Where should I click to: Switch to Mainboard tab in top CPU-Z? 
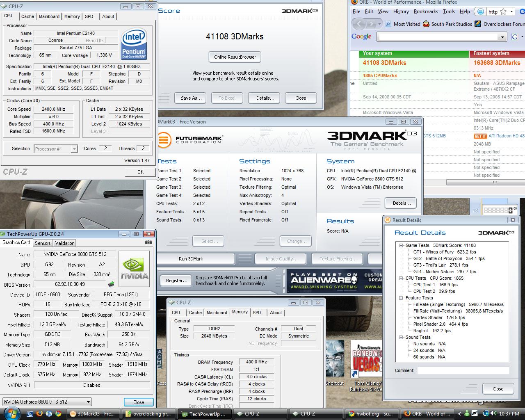[x=49, y=16]
